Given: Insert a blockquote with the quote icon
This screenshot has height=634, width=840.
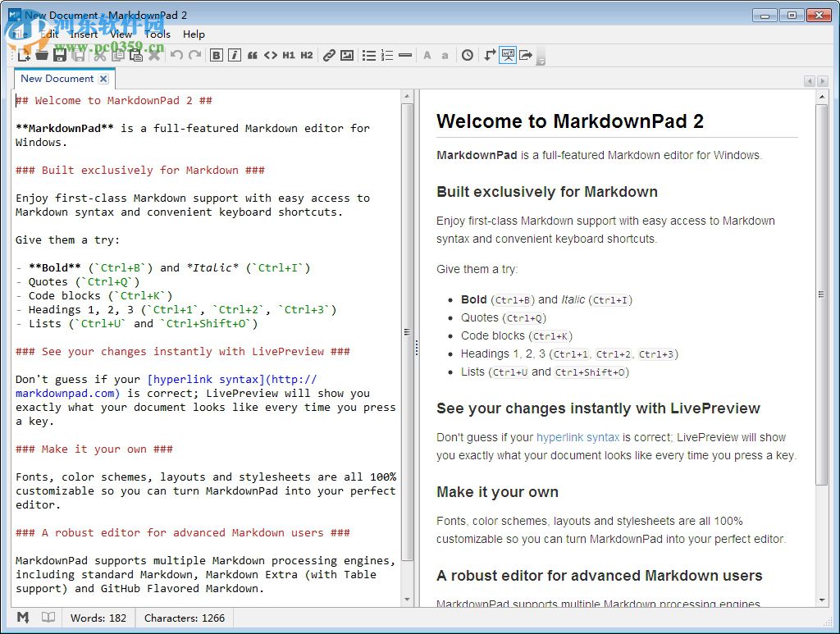Looking at the screenshot, I should pyautogui.click(x=253, y=55).
